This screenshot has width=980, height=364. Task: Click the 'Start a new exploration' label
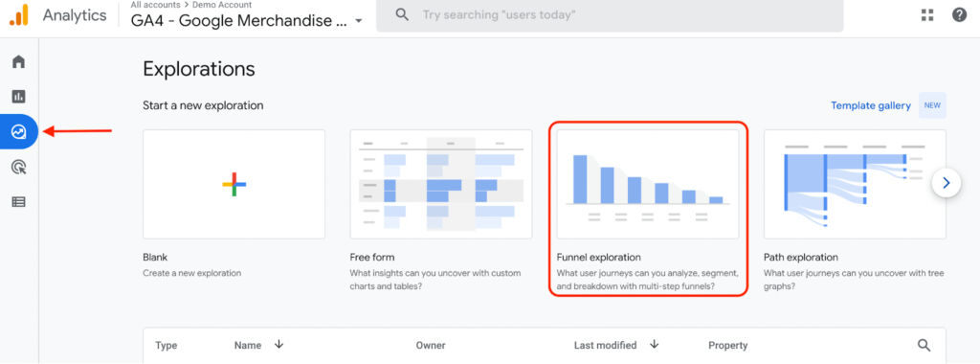203,105
